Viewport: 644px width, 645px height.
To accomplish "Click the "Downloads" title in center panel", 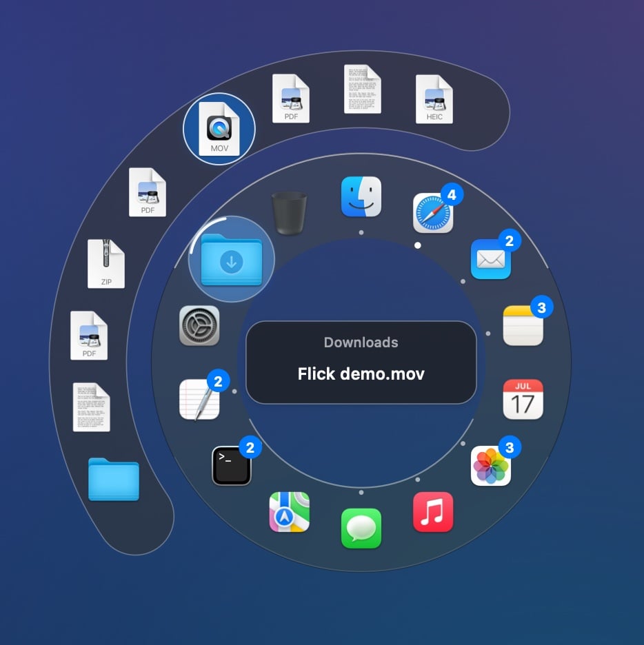I will coord(361,342).
